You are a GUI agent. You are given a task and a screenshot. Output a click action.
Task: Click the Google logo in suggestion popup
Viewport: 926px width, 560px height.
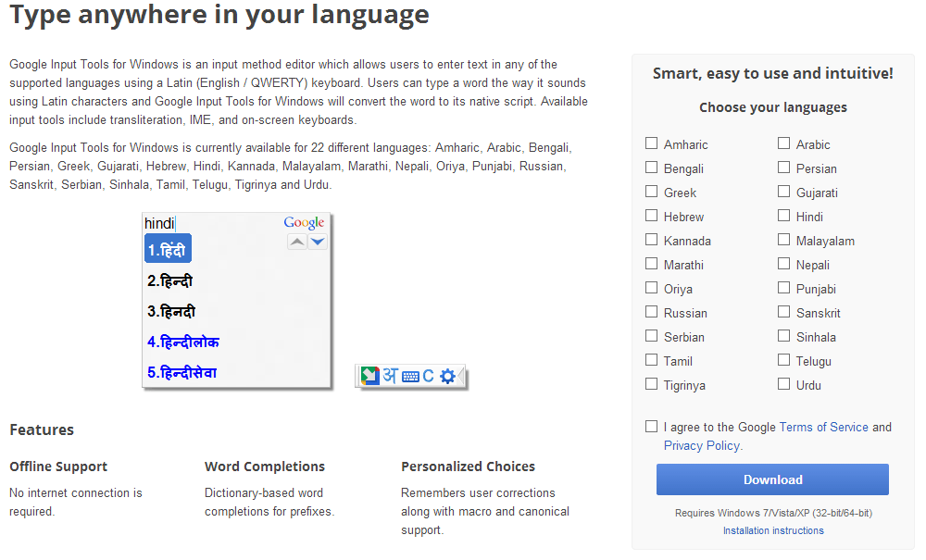[x=304, y=222]
